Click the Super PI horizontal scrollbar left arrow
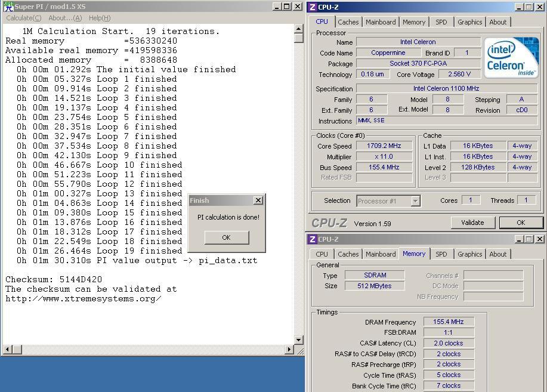 tap(8, 349)
